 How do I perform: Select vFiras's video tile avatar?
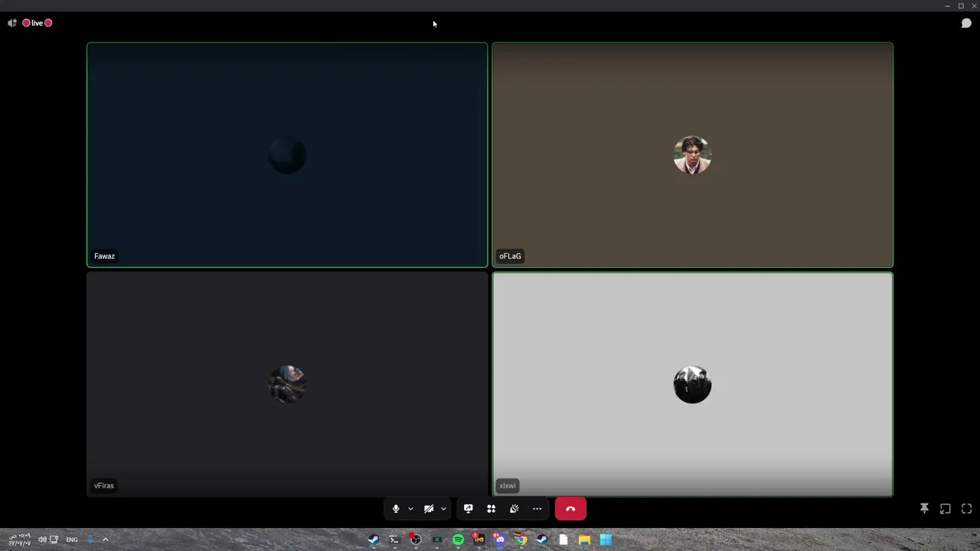pos(287,384)
